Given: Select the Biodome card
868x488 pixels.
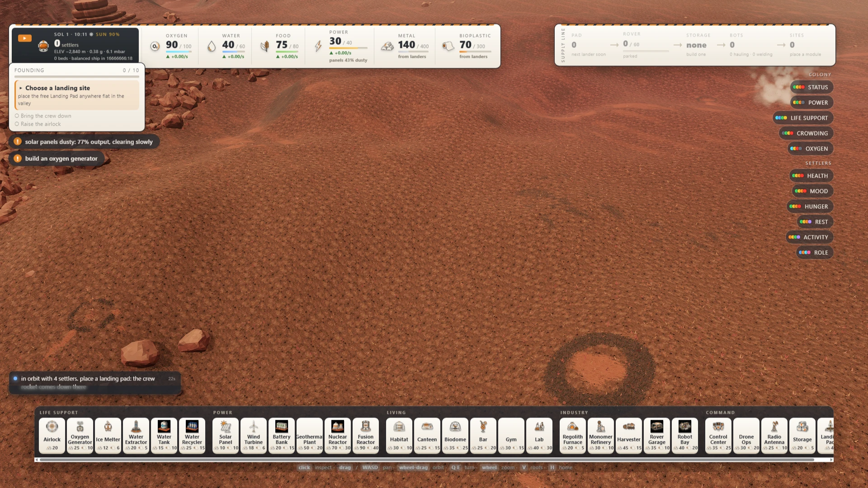Looking at the screenshot, I should (x=455, y=435).
